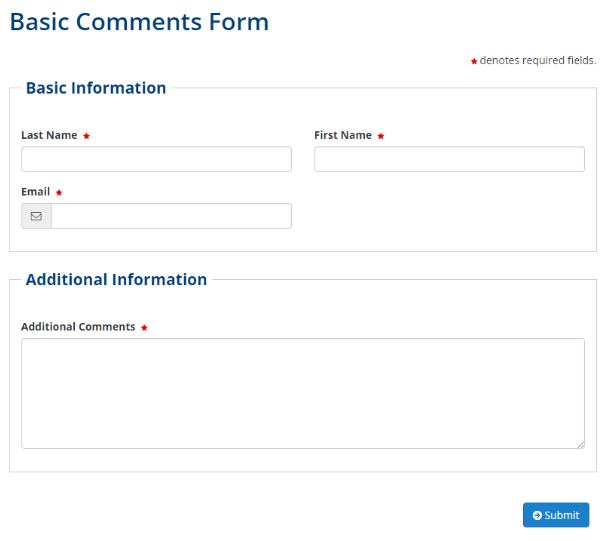The width and height of the screenshot is (607, 541).
Task: Focus the Last Name text box
Action: pos(156,159)
